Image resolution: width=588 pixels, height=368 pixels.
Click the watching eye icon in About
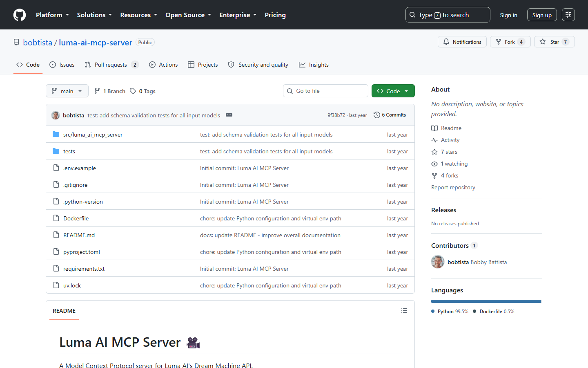pos(434,164)
